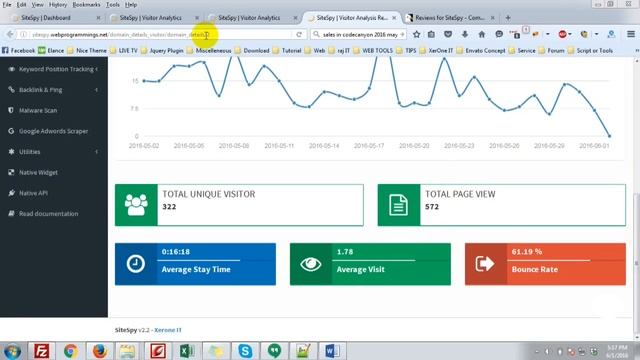
Task: Open Facebook bookmark
Action: [x=18, y=51]
